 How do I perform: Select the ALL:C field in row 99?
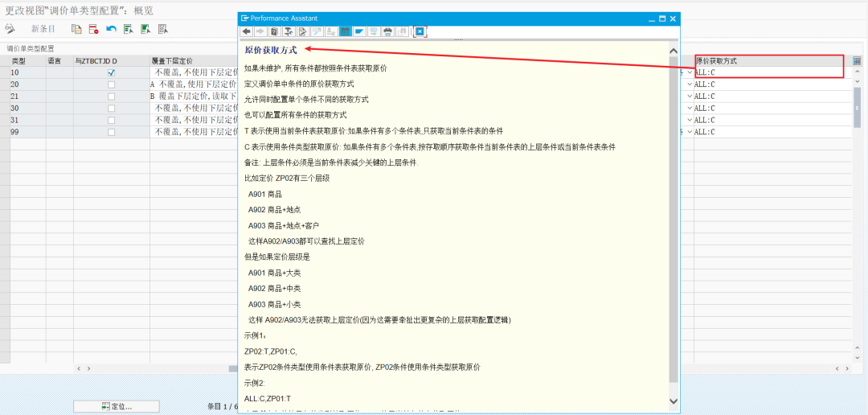point(773,133)
